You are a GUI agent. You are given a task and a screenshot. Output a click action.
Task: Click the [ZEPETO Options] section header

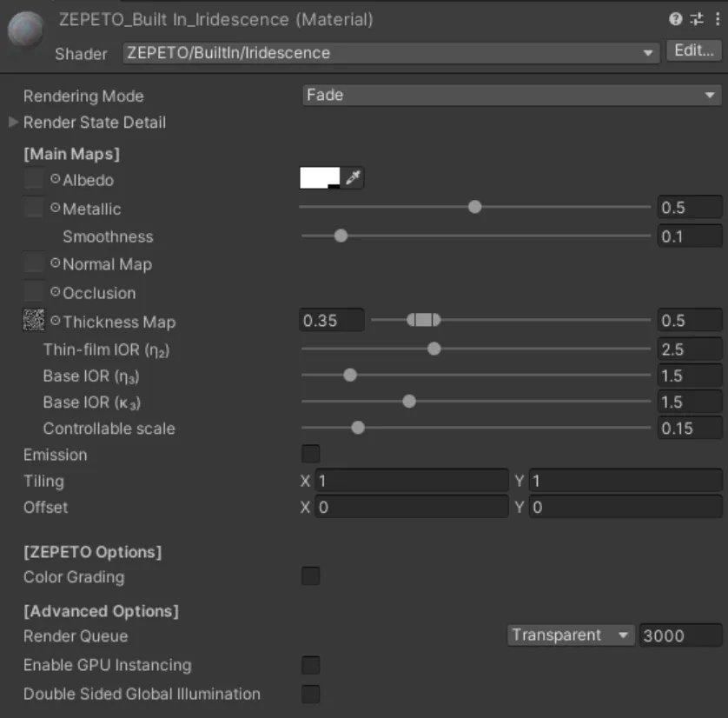pyautogui.click(x=92, y=552)
